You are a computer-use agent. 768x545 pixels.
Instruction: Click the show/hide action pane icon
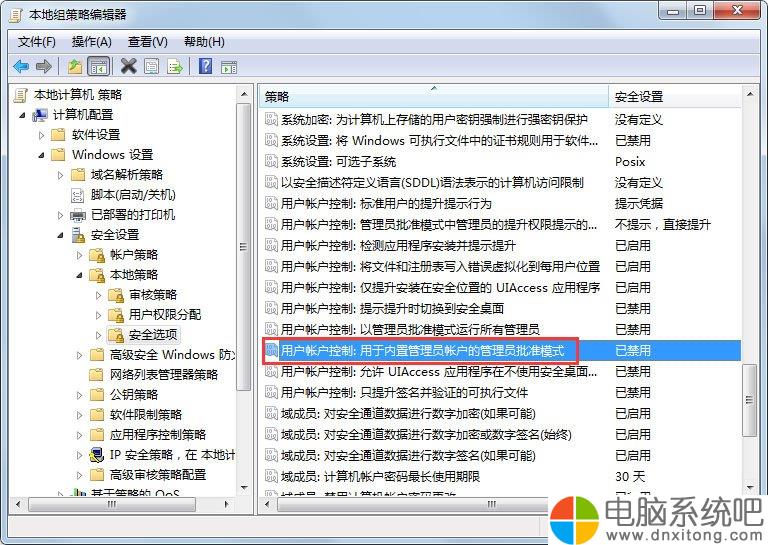click(x=229, y=67)
